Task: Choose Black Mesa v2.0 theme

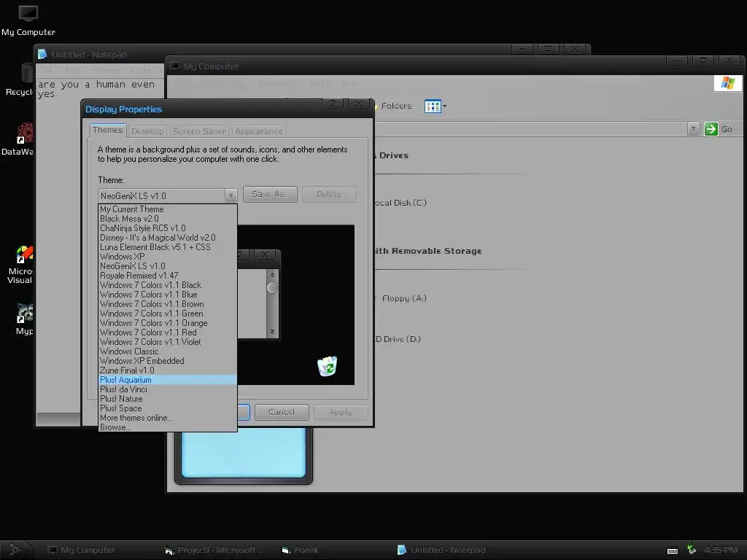Action: coord(168,219)
